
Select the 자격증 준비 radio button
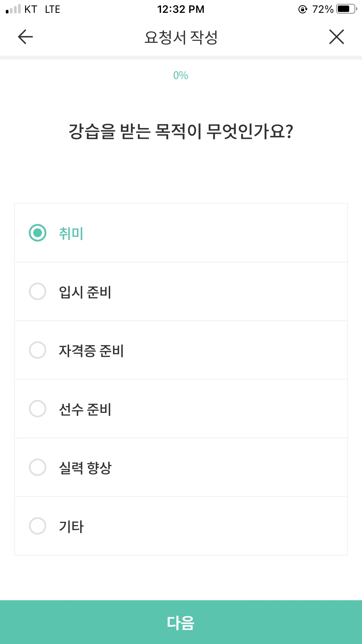click(38, 350)
